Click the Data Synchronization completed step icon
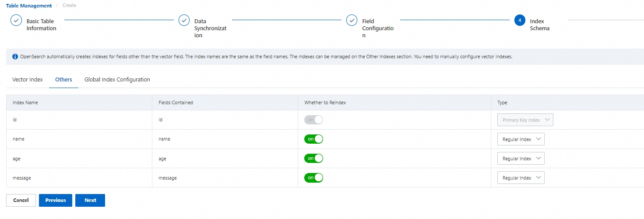This screenshot has height=219, width=644. coord(184,21)
